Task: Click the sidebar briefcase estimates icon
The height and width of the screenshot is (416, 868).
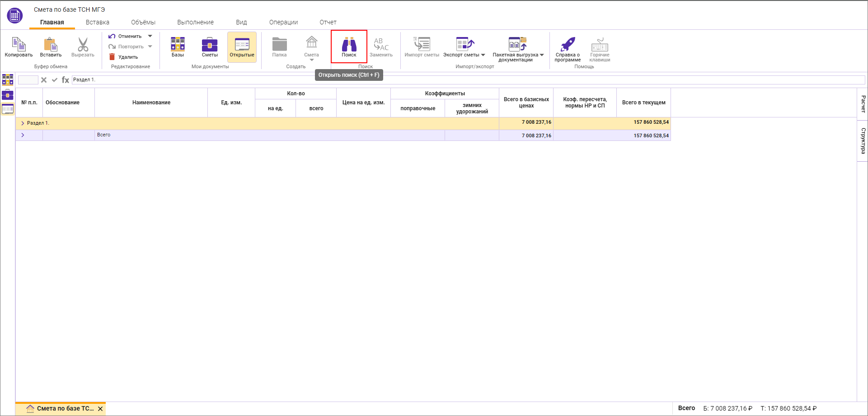Action: click(x=8, y=94)
